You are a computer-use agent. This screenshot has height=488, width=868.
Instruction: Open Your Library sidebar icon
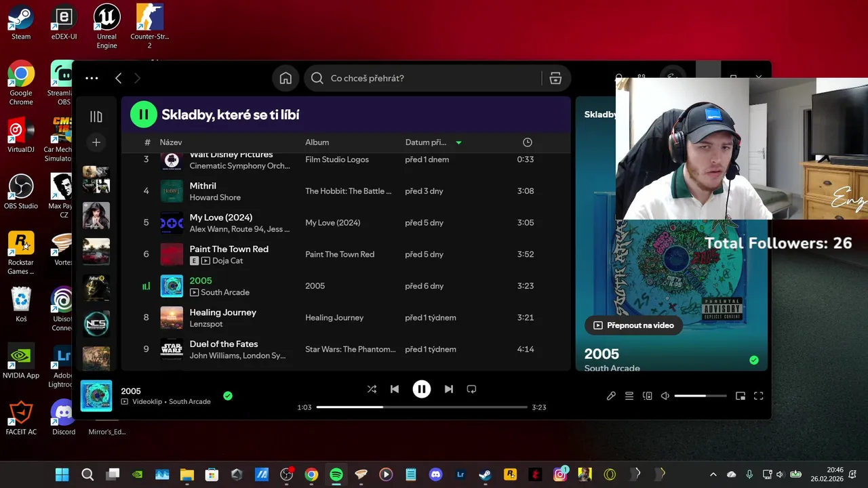pyautogui.click(x=96, y=117)
